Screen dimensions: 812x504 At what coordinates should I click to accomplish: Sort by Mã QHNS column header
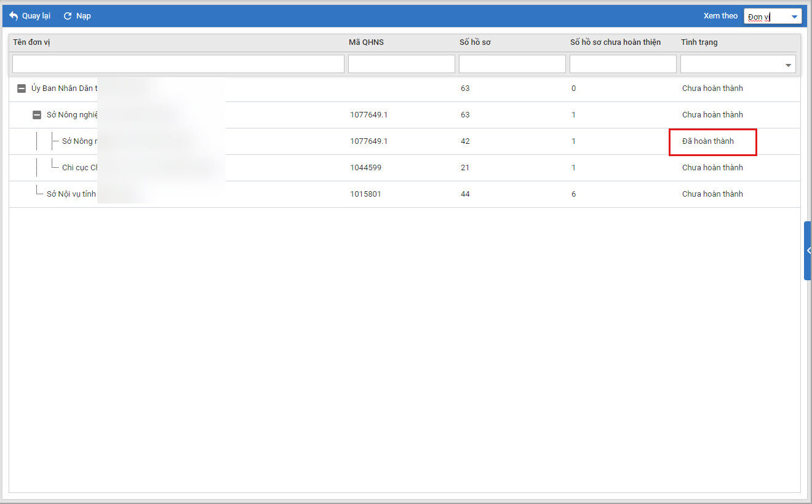tap(366, 42)
